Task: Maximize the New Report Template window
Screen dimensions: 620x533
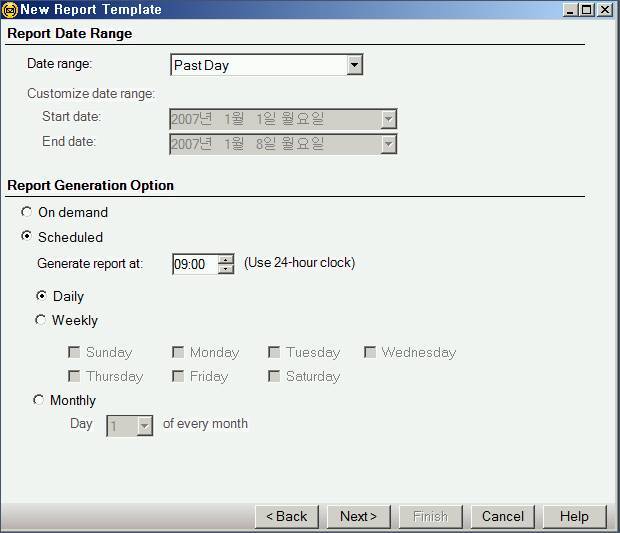Action: coord(587,10)
